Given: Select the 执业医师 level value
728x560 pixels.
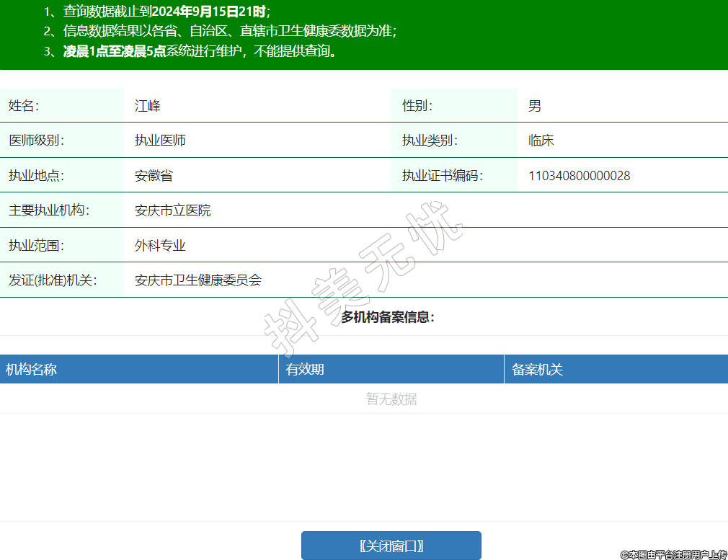Looking at the screenshot, I should coord(160,141).
